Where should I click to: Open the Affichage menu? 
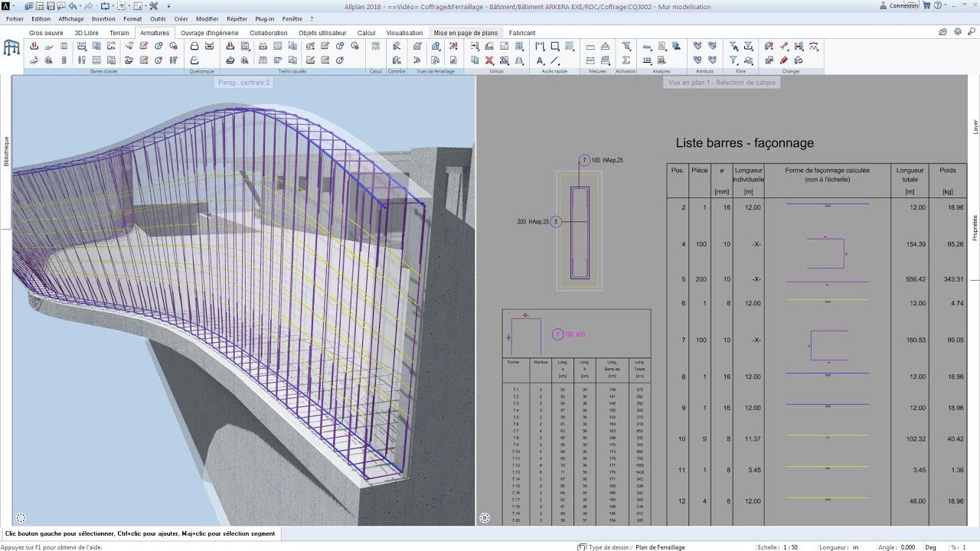tap(71, 18)
